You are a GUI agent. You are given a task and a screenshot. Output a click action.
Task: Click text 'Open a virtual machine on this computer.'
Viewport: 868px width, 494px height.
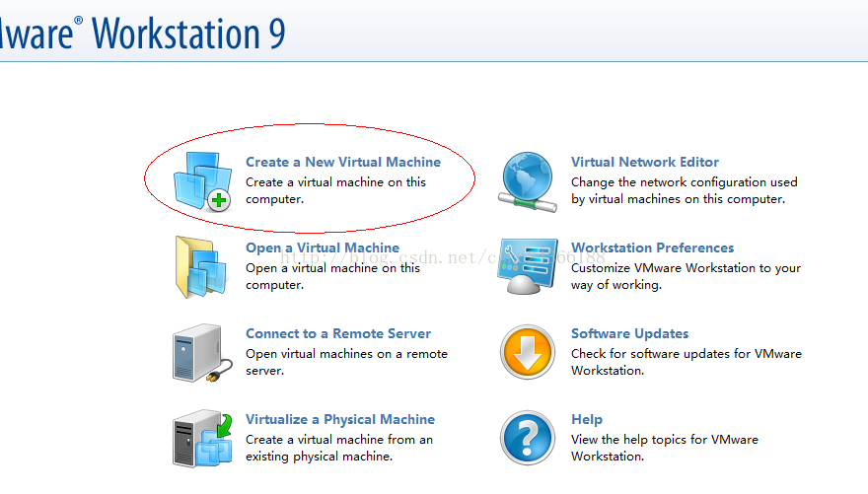pyautogui.click(x=332, y=276)
